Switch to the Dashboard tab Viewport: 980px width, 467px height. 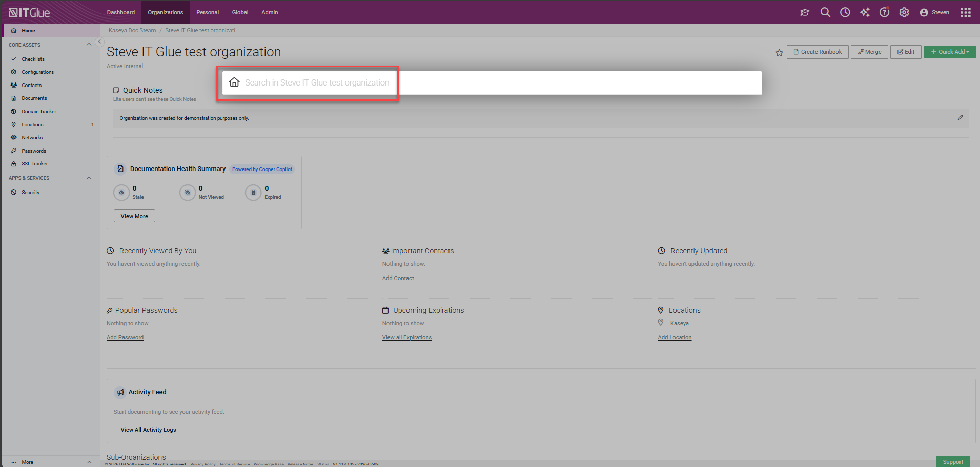coord(121,12)
